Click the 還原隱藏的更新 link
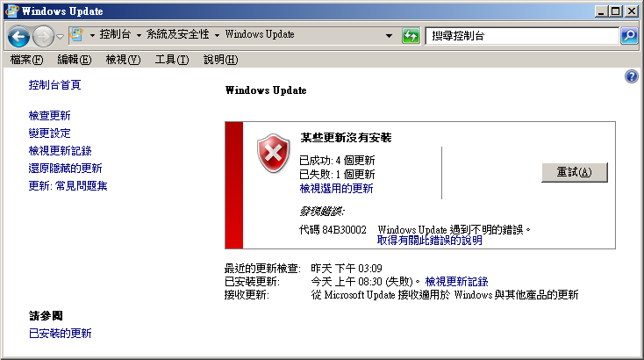This screenshot has width=644, height=360. click(65, 169)
